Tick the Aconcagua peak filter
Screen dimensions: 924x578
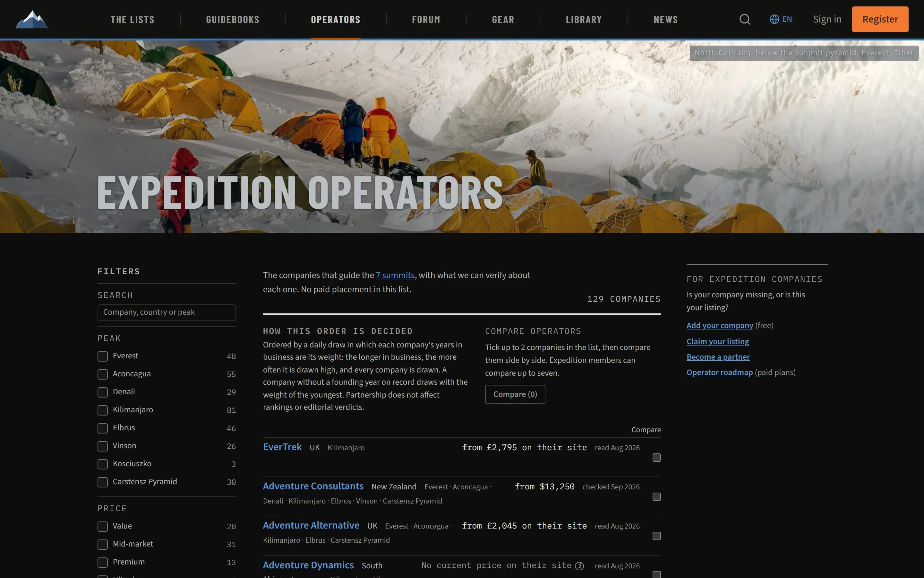[x=102, y=374]
